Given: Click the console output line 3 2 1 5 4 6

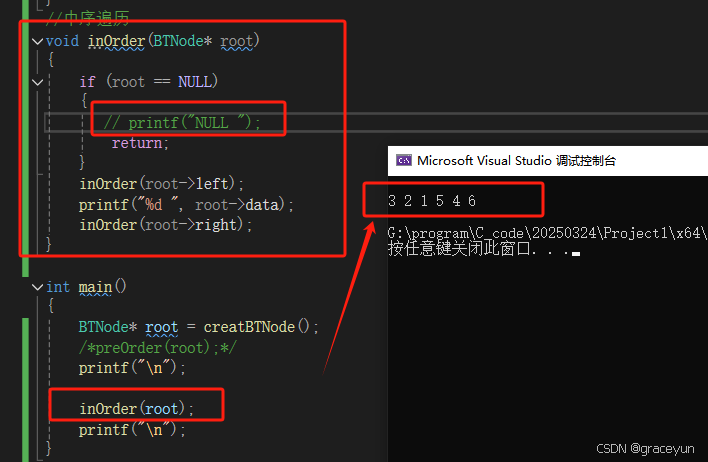Looking at the screenshot, I should [432, 201].
